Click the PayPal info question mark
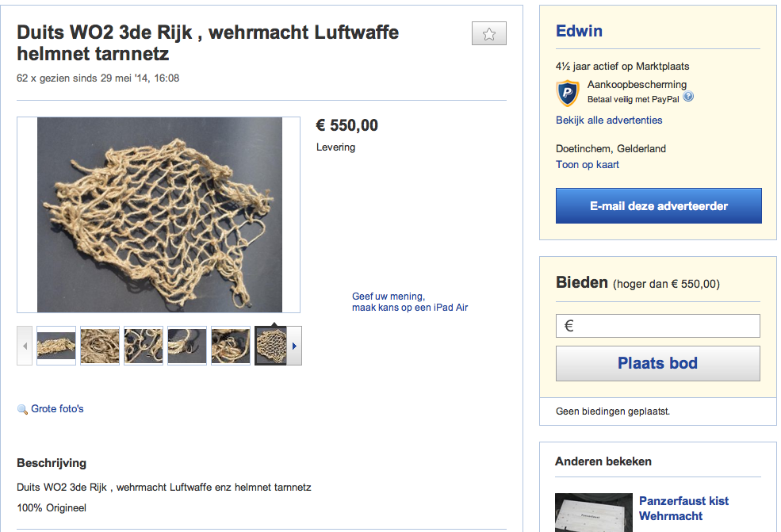This screenshot has width=781, height=532. [688, 97]
